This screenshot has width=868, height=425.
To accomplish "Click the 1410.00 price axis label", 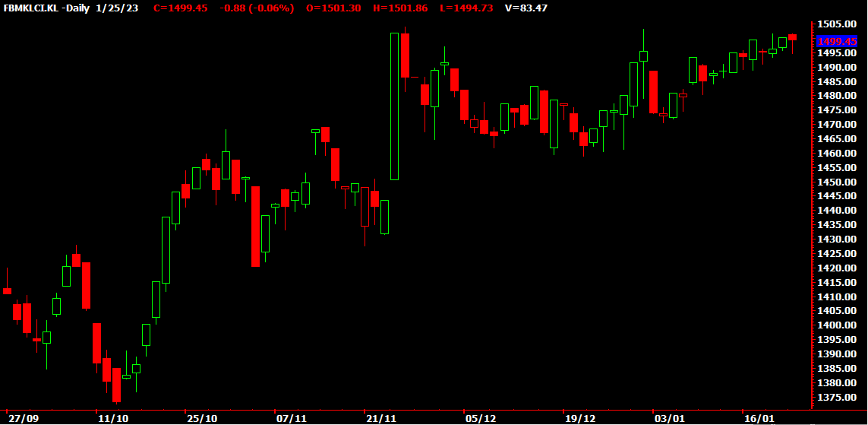I will [838, 297].
